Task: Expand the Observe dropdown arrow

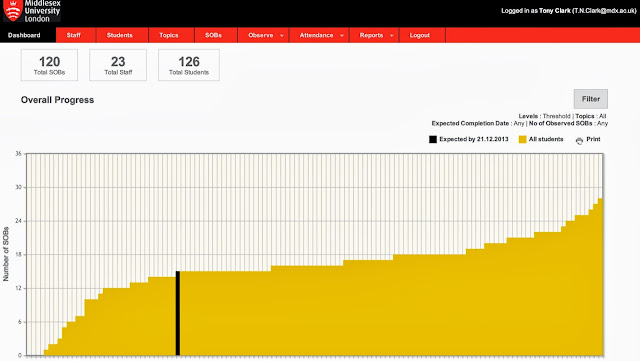Action: (282, 36)
